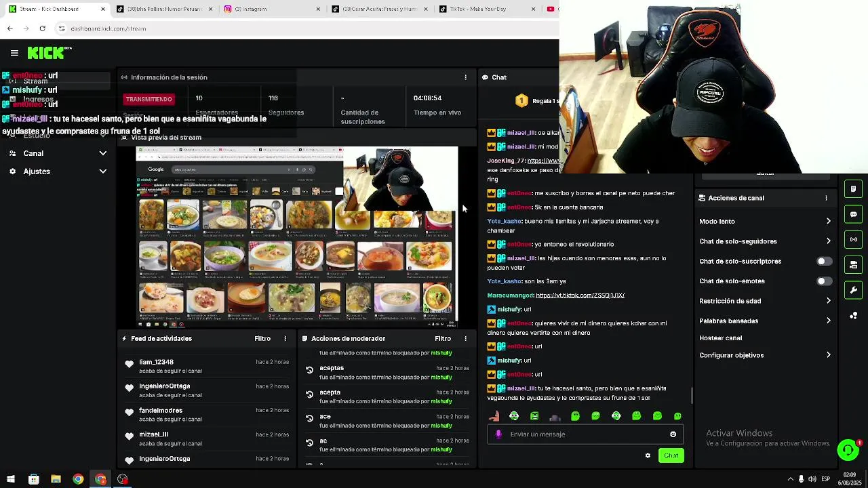Open Modo lento options
The height and width of the screenshot is (488, 868).
(x=765, y=222)
